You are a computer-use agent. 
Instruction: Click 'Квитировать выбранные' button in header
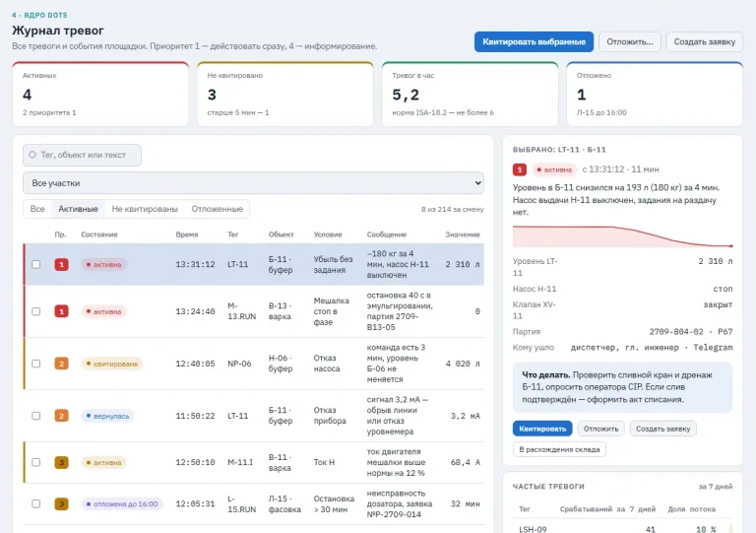(x=534, y=42)
